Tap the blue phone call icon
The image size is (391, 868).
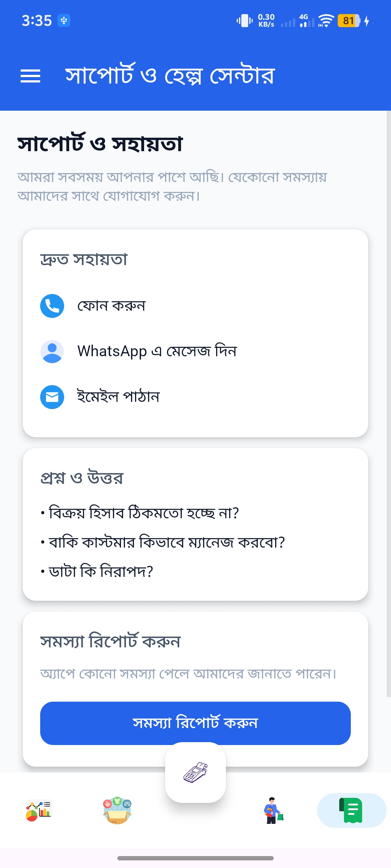click(52, 306)
